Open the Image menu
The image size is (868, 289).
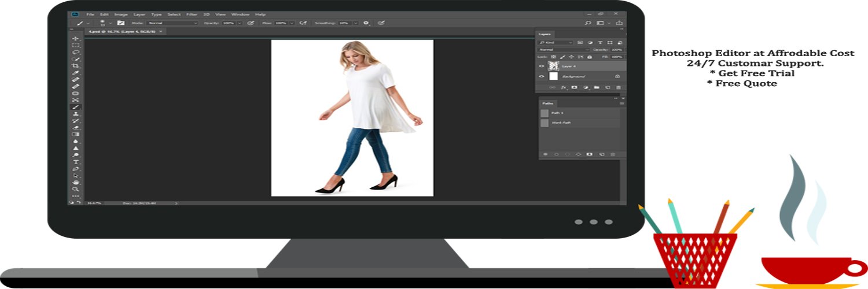pyautogui.click(x=121, y=14)
